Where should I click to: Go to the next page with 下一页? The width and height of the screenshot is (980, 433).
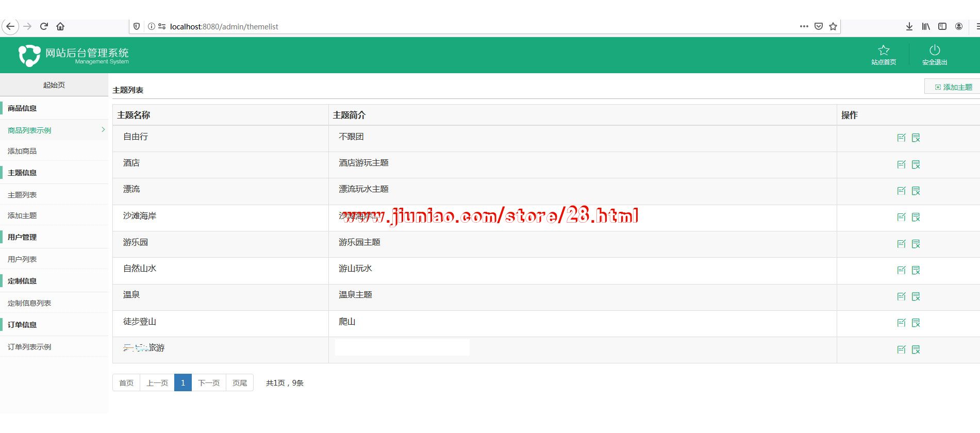(209, 383)
